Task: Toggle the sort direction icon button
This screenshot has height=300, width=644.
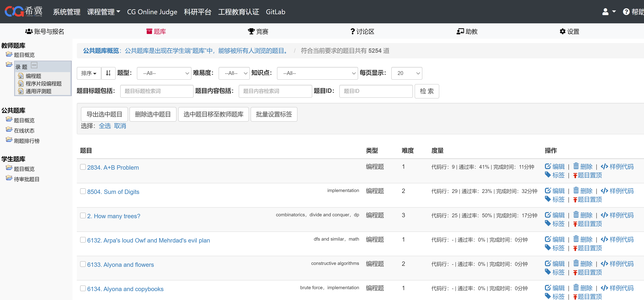Action: click(108, 73)
